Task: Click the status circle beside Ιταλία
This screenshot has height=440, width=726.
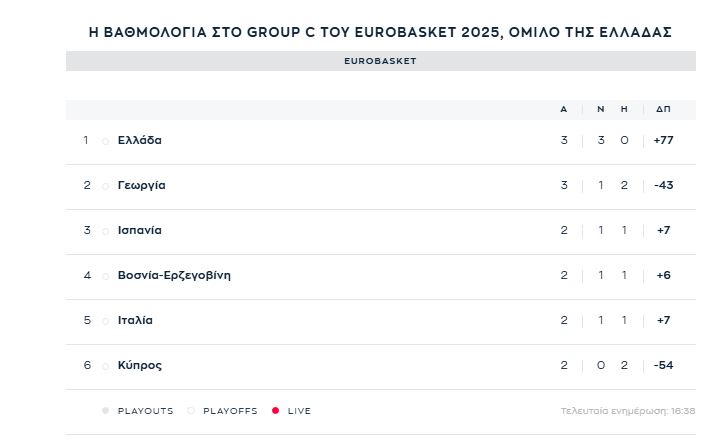Action: [106, 321]
